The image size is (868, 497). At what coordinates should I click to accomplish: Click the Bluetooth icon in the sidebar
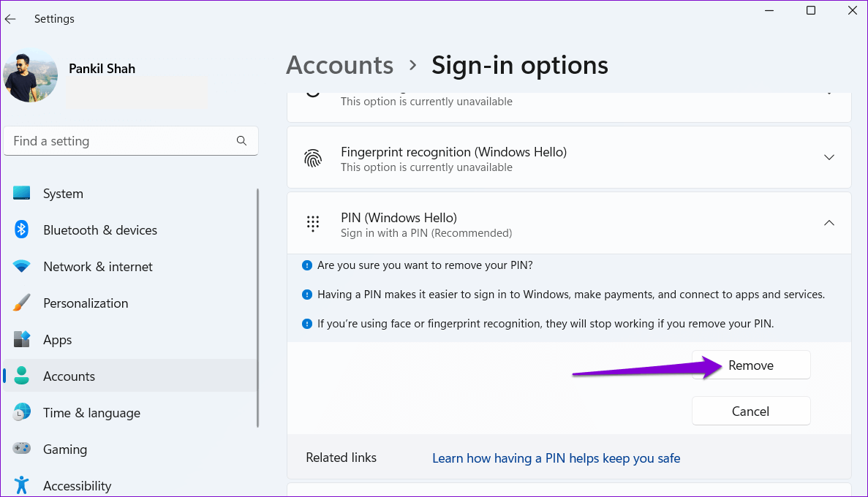22,229
